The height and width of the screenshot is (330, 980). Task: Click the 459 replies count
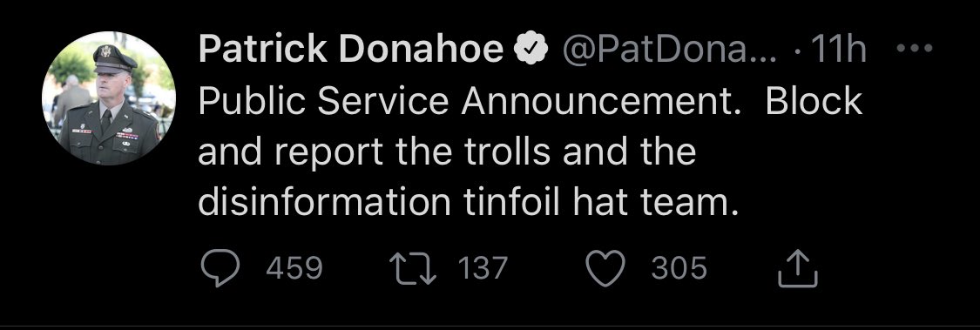coord(294,269)
